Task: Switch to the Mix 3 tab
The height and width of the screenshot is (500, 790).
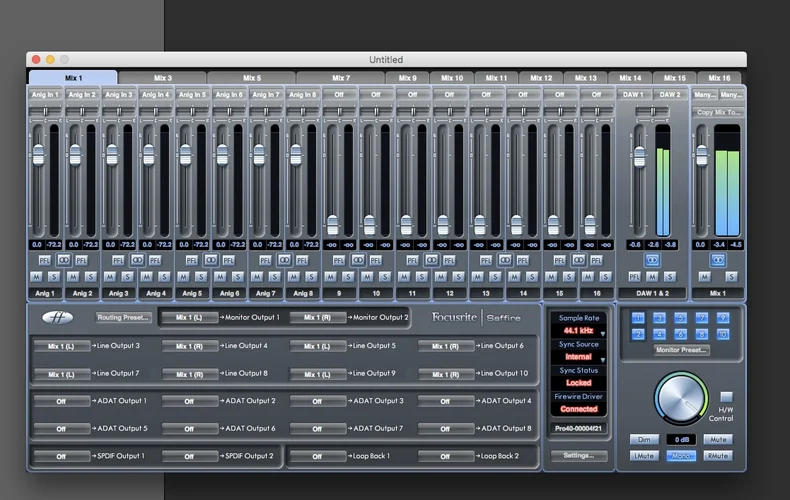Action: pos(162,77)
